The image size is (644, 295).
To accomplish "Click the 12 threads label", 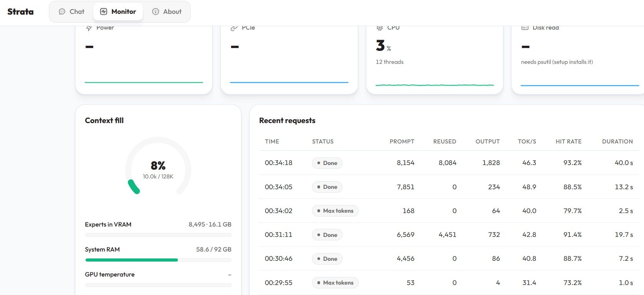I will 390,62.
